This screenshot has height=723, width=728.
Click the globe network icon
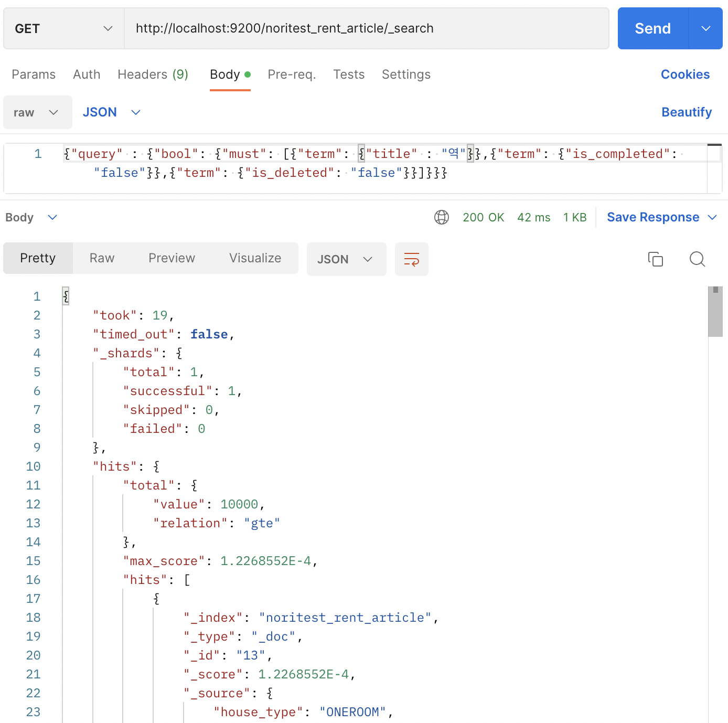(x=442, y=217)
